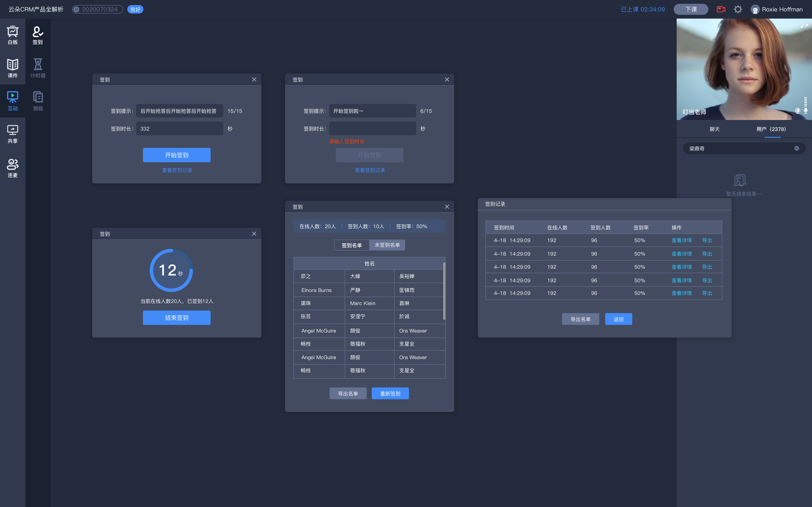Click 重新签到 (Re-sign) button

[x=390, y=393]
